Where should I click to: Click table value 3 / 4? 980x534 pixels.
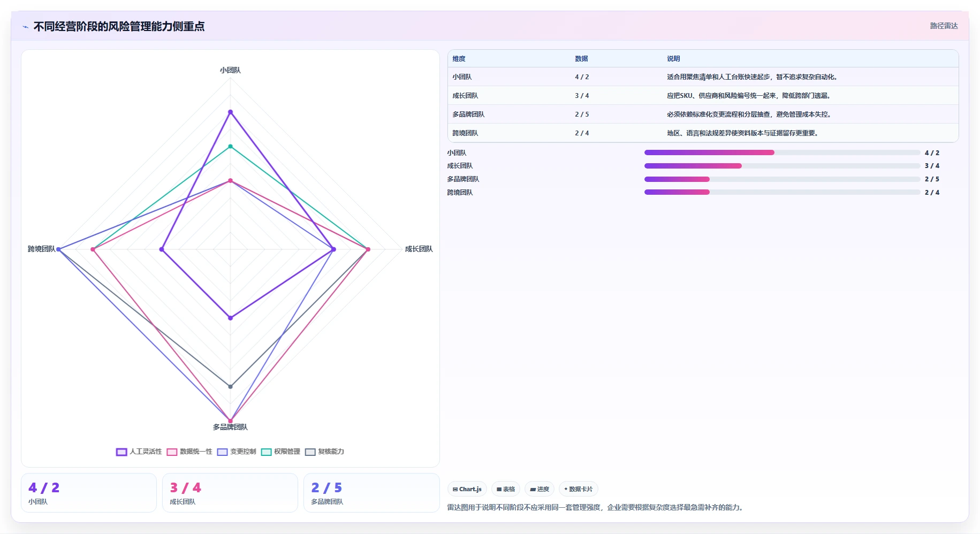click(582, 96)
